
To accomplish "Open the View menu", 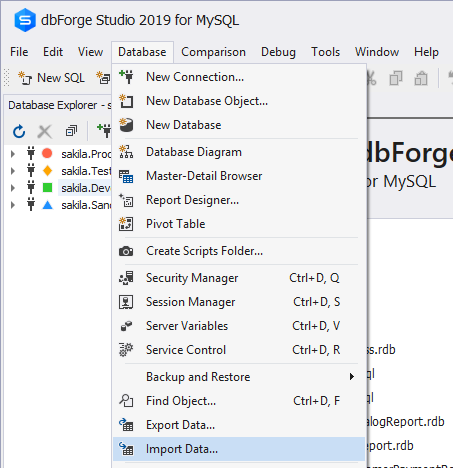I will pyautogui.click(x=90, y=52).
